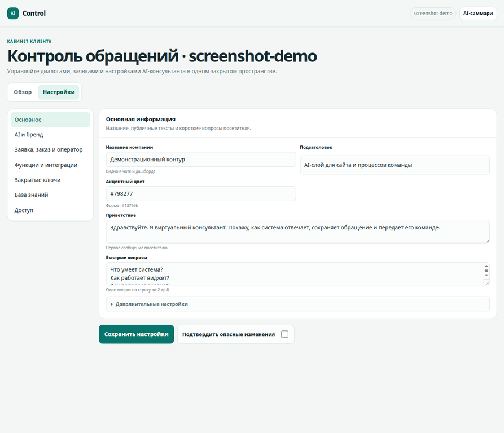Click the Быстрые вопросы scrollbar down arrow
504x433 pixels.
[487, 275]
